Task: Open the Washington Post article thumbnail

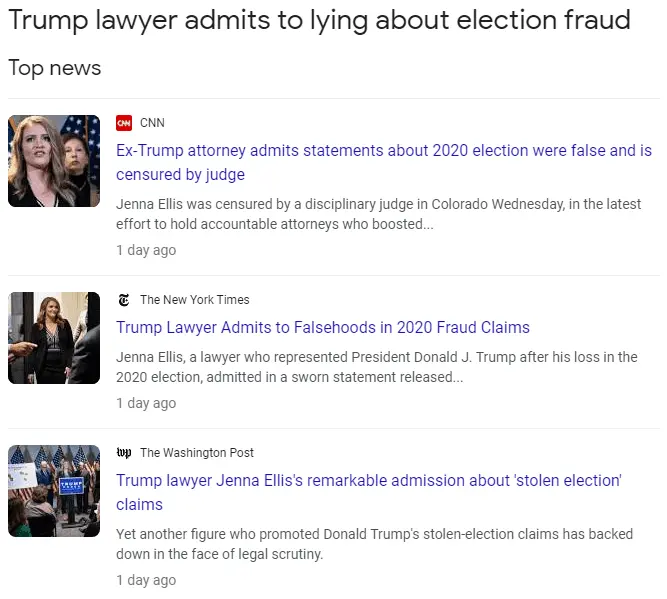Action: pyautogui.click(x=54, y=491)
